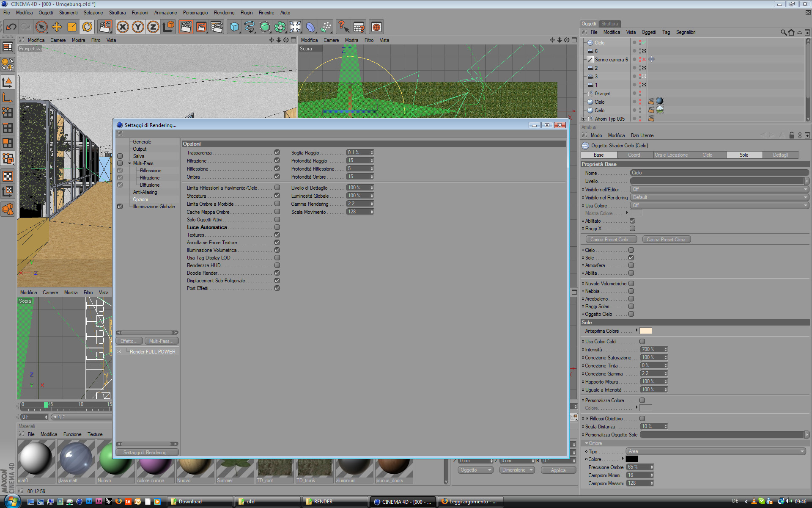
Task: Open the shadow Tipo Area dropdown
Action: pos(716,451)
